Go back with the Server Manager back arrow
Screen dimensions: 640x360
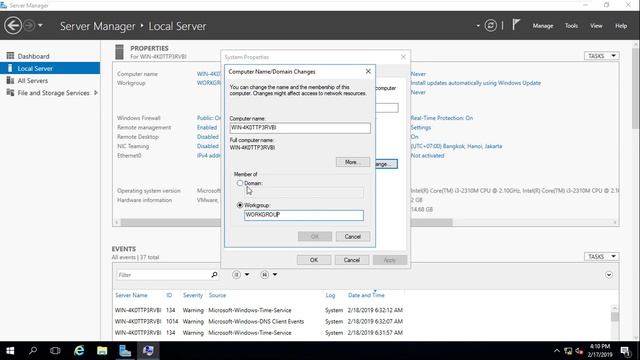click(13, 26)
